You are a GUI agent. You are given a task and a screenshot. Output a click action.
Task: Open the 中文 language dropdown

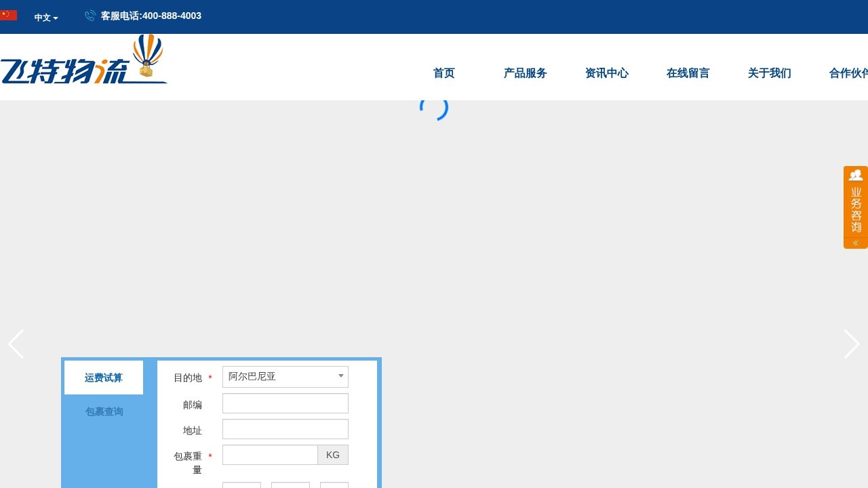tap(46, 18)
